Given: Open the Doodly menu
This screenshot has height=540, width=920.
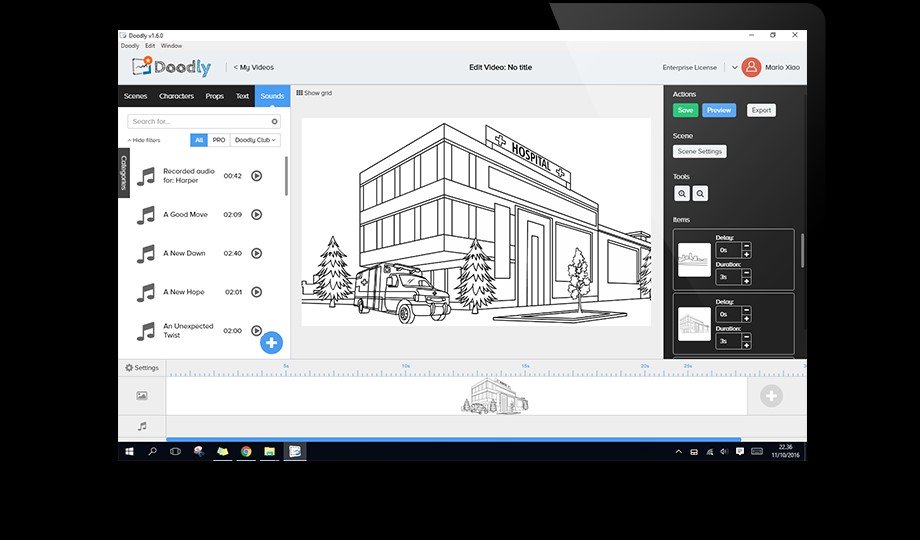Looking at the screenshot, I should click(x=130, y=46).
